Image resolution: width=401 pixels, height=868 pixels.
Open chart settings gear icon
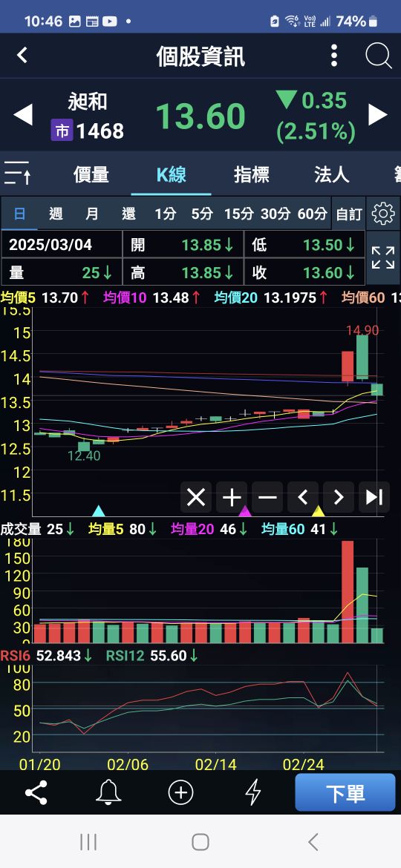[383, 213]
